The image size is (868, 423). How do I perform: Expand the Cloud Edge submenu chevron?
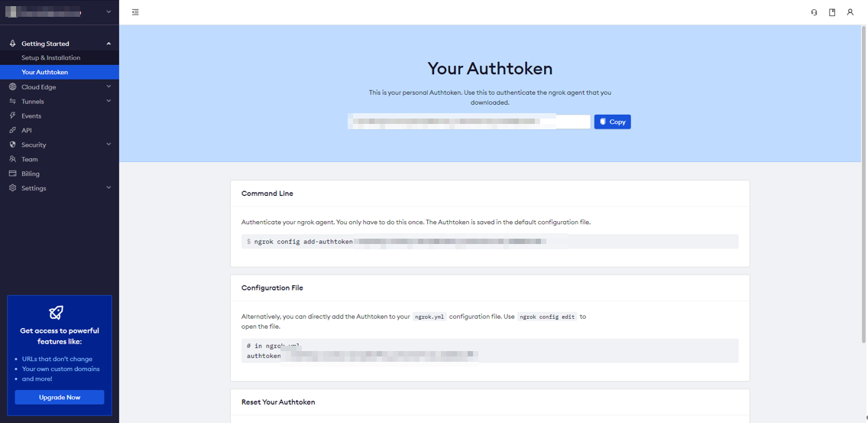(x=108, y=86)
